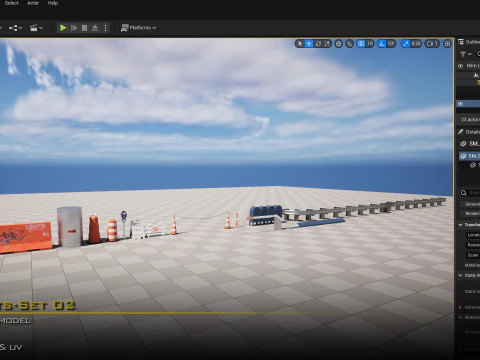Click the Stop simulation button

pos(84,28)
